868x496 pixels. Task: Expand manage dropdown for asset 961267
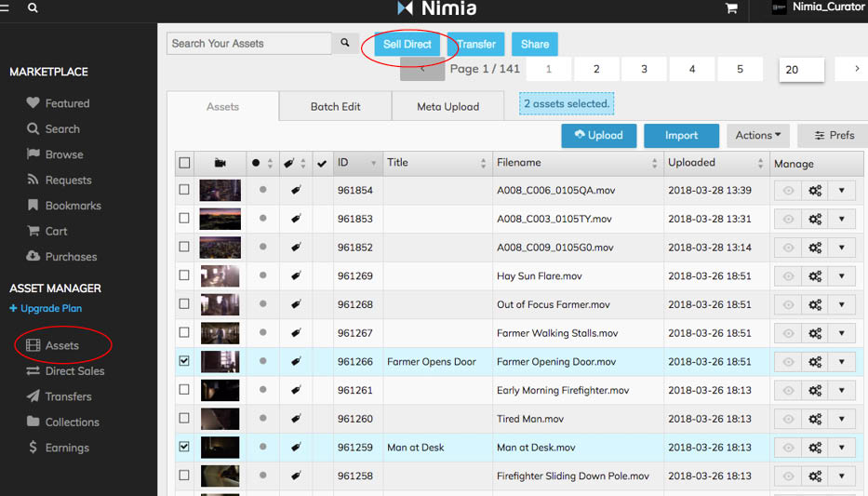pyautogui.click(x=841, y=333)
